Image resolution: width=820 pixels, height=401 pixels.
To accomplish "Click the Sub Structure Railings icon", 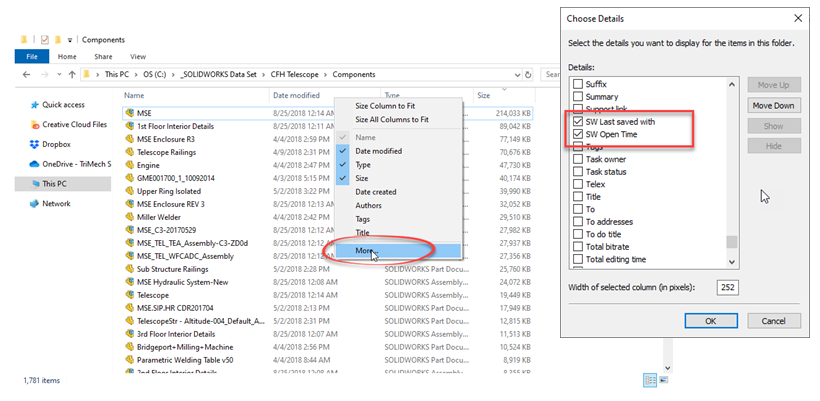I will (x=130, y=269).
